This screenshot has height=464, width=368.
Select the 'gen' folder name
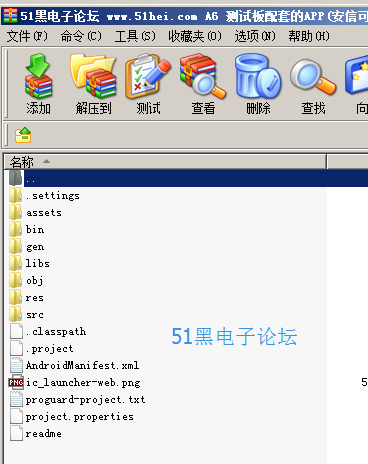(x=35, y=247)
